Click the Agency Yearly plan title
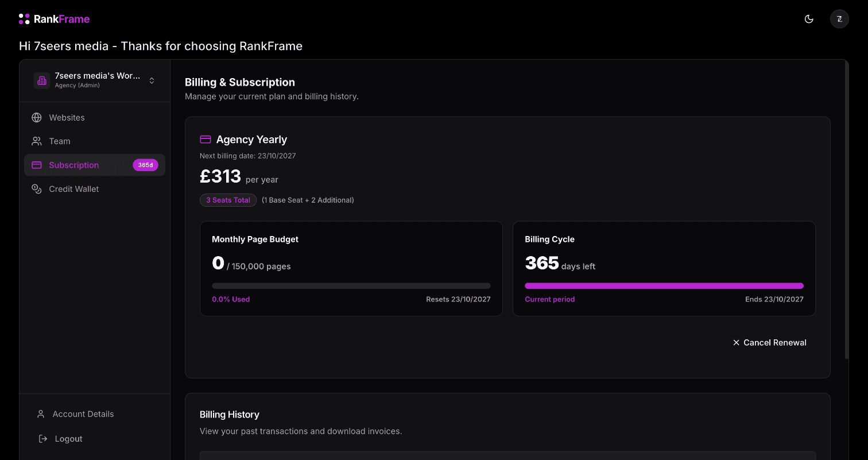Image resolution: width=868 pixels, height=460 pixels. [x=251, y=140]
